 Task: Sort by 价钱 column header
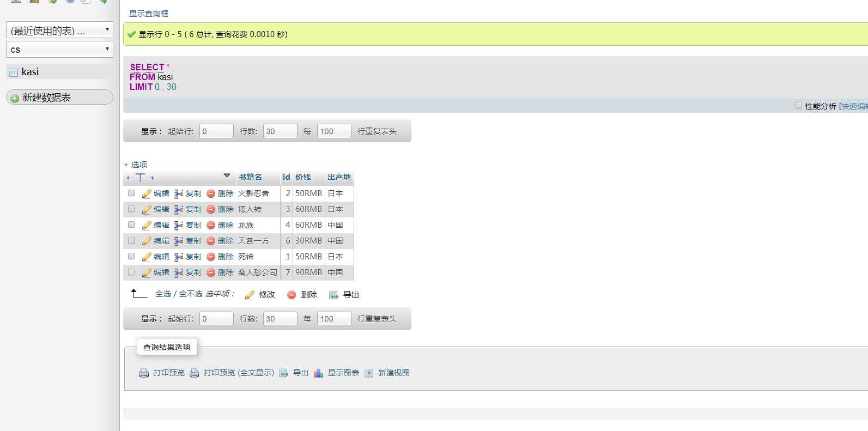303,177
